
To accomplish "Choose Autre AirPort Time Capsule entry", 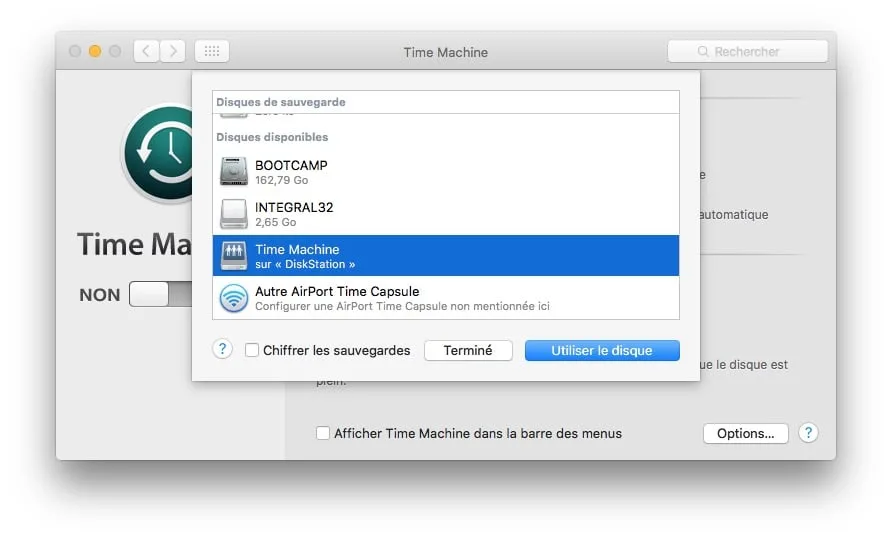I will pos(446,298).
